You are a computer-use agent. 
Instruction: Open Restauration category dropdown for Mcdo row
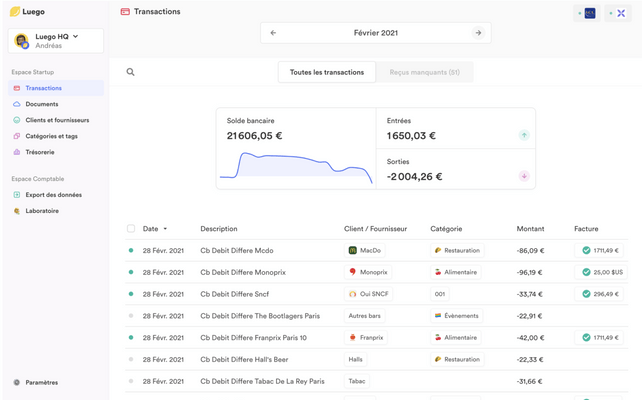(x=457, y=251)
